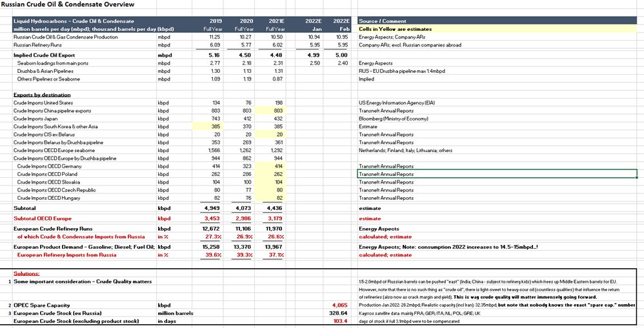
Task: Click the 5.16 implied export value
Action: 214,55
